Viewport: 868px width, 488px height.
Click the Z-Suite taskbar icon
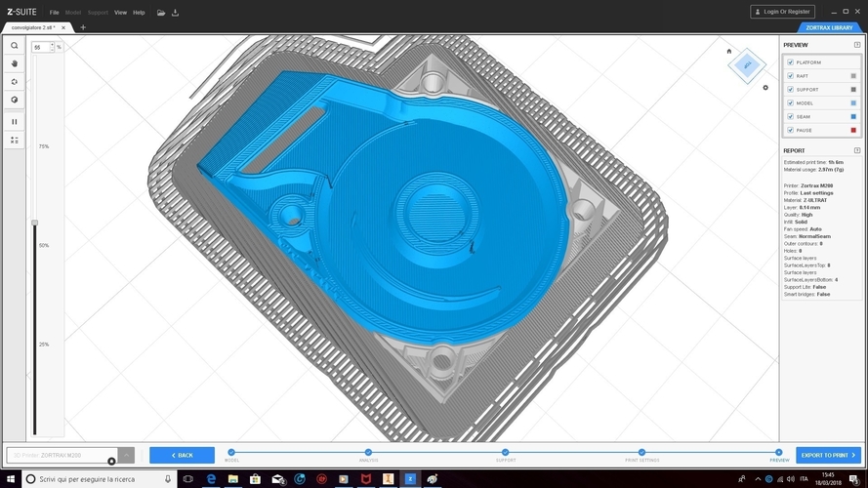pos(410,479)
